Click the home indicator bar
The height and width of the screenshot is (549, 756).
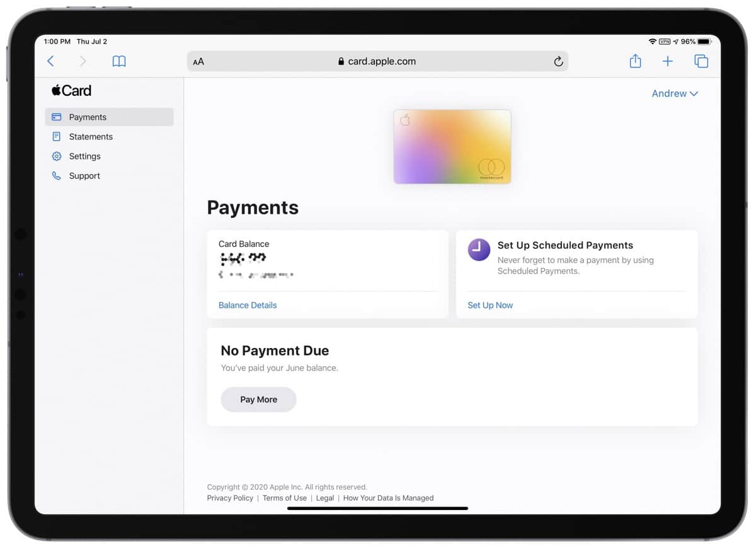pos(377,508)
